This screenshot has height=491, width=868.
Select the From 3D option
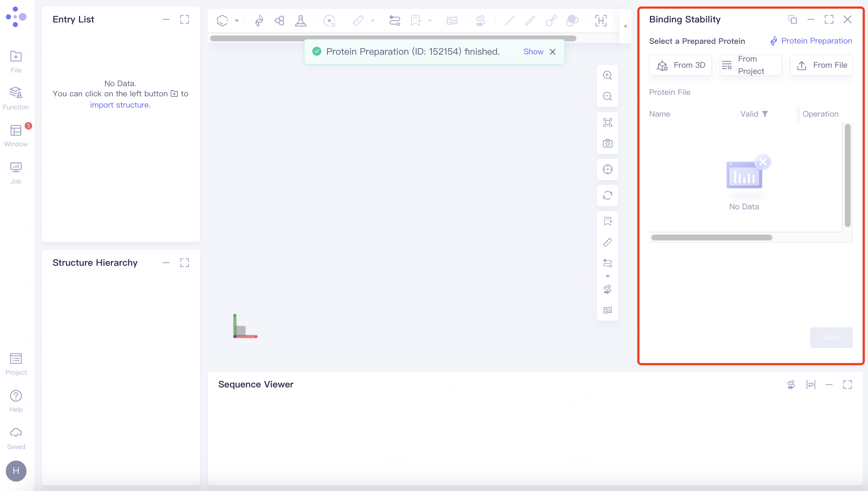point(680,65)
